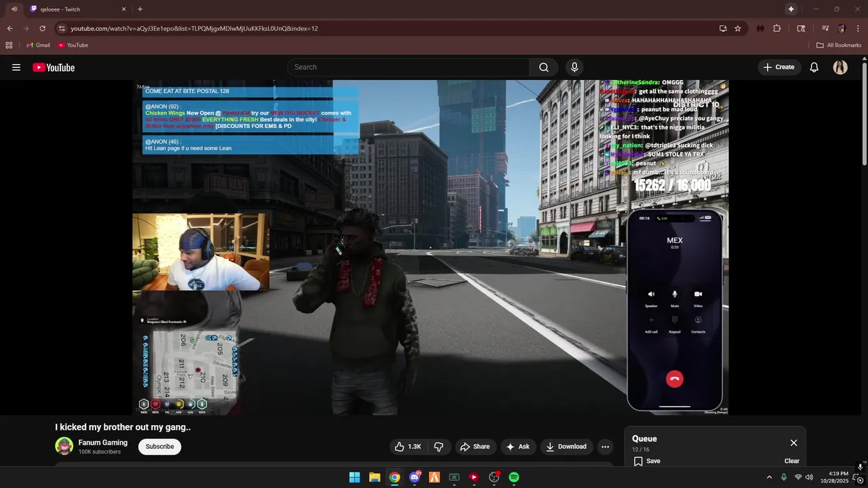Open the Fanum Gaming channel name link
The width and height of the screenshot is (868, 488).
coord(103,443)
